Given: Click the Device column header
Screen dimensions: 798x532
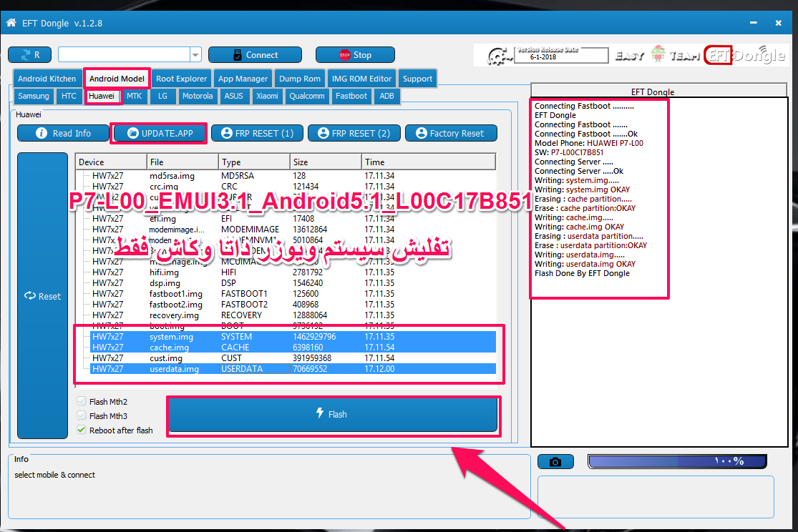Looking at the screenshot, I should click(111, 162).
